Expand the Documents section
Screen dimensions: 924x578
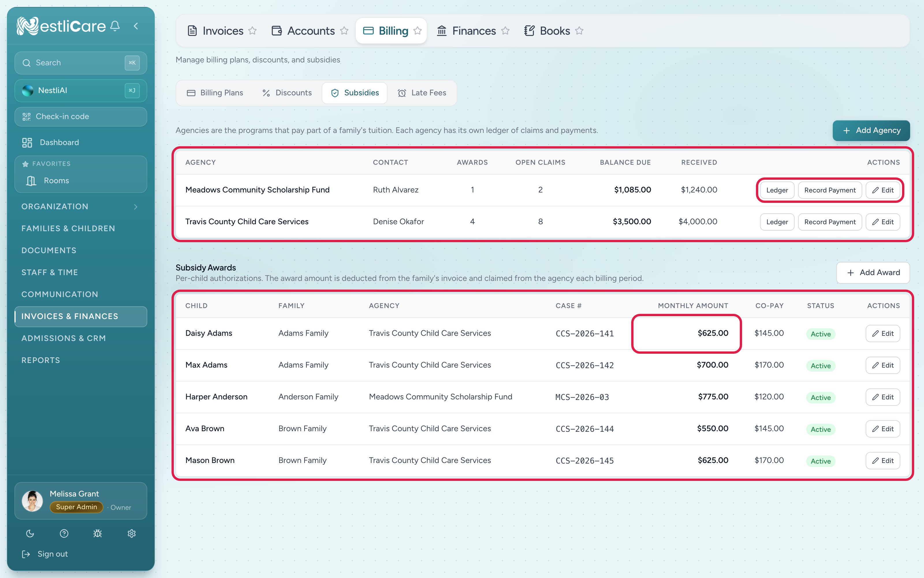[x=81, y=251]
